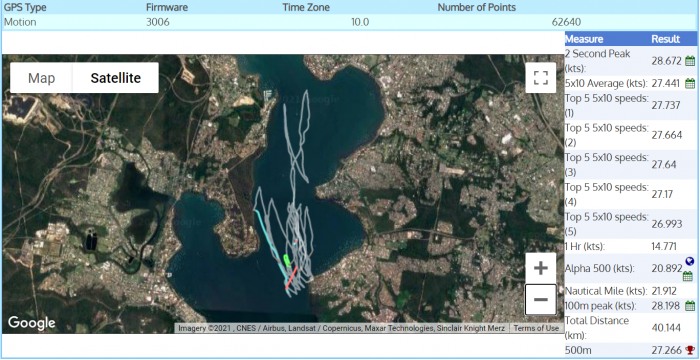This screenshot has height=360, width=700.
Task: Click the Number of Points header
Action: tap(476, 8)
